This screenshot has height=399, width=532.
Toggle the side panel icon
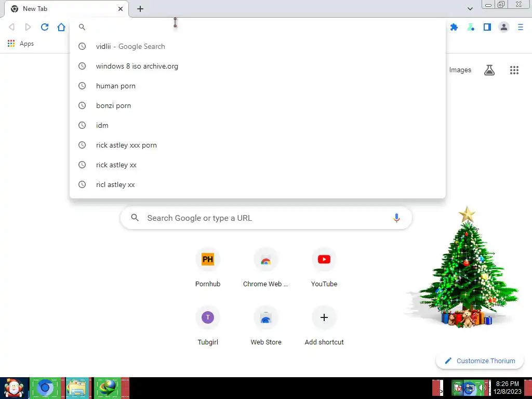(x=487, y=27)
